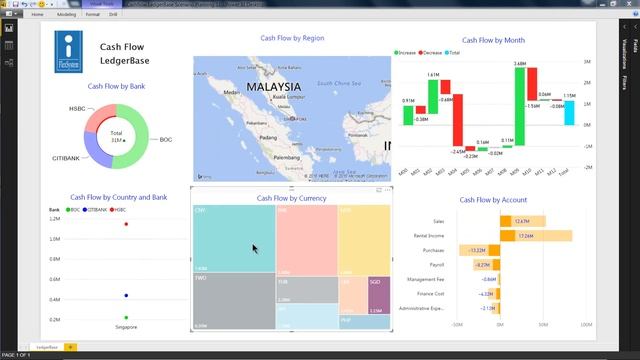Viewport: 640px width, 360px height.
Task: Open the collapsed Filters pane label
Action: click(624, 82)
